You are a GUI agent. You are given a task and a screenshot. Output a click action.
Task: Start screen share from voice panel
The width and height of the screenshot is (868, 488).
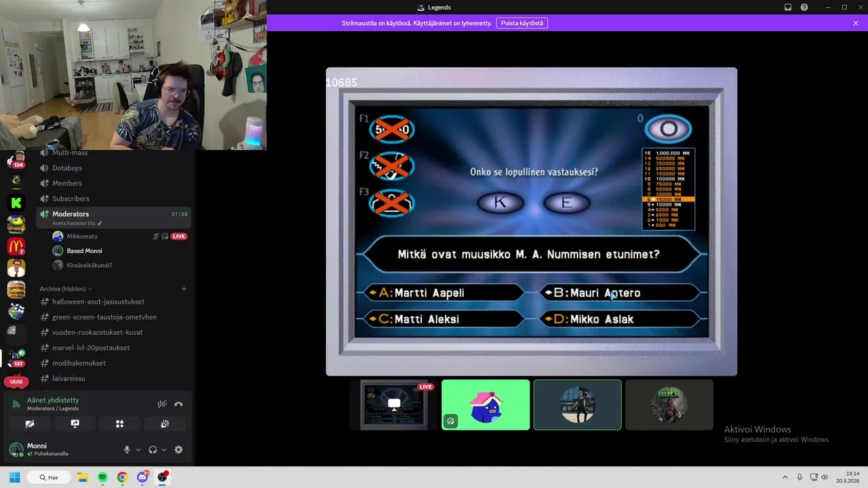(75, 424)
